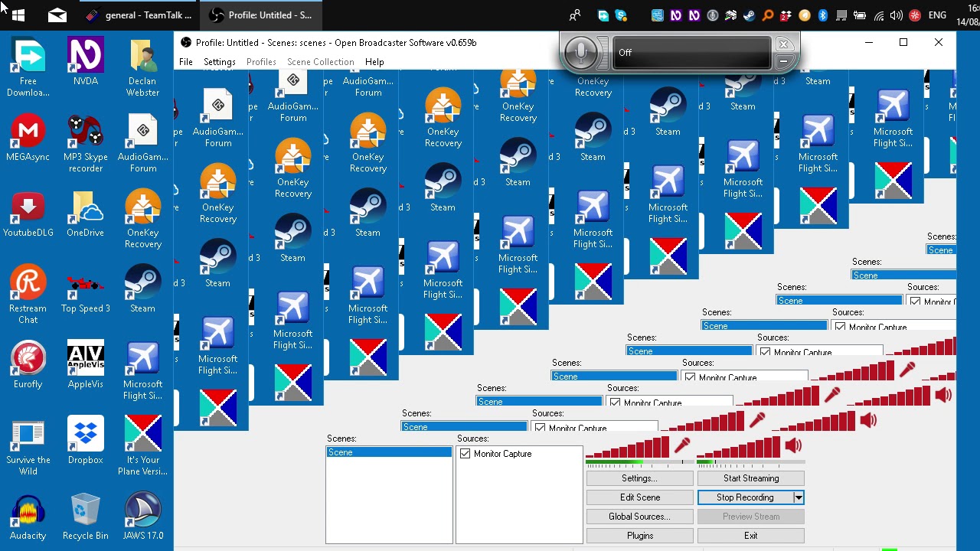Open the Declan Webster folder on desktop

[143, 68]
